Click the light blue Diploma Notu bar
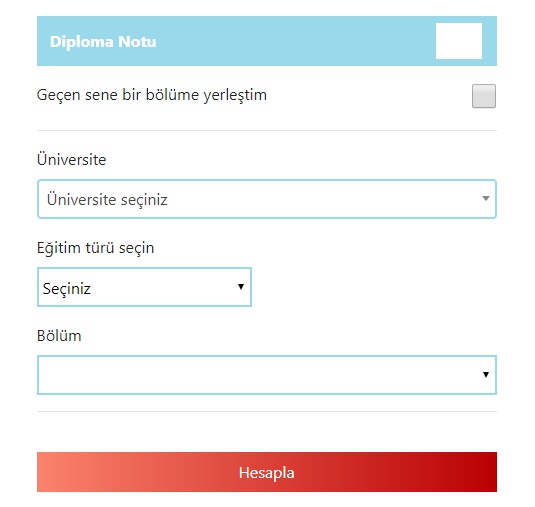 pos(267,41)
